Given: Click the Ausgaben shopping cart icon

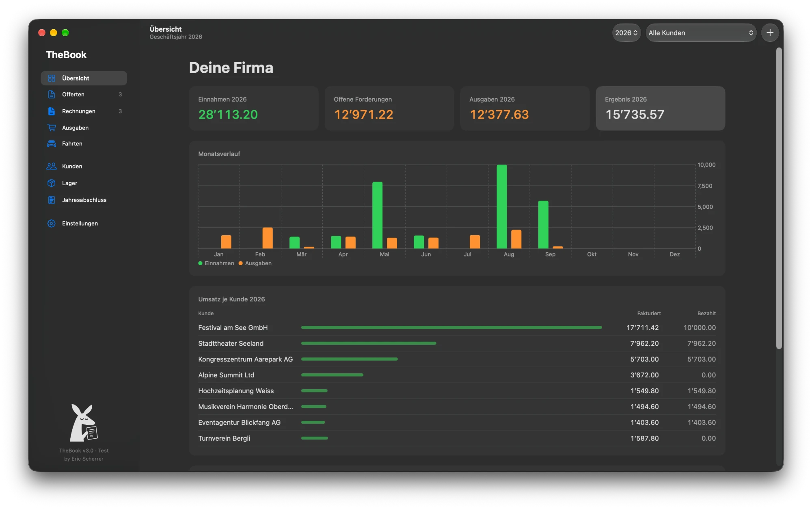Looking at the screenshot, I should (x=52, y=128).
